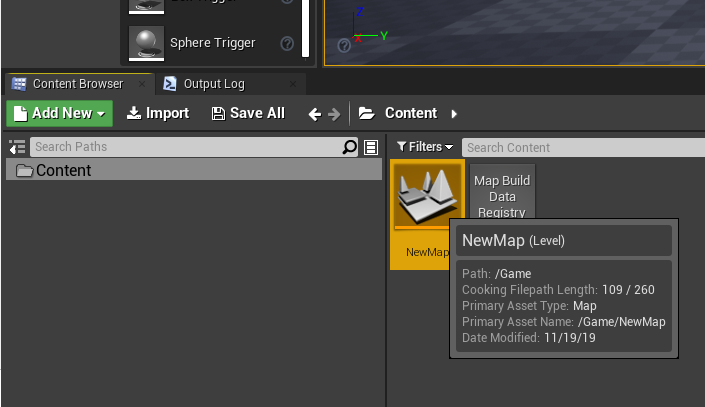The image size is (705, 407).
Task: Click the placement panel scrollbar
Action: (x=305, y=28)
